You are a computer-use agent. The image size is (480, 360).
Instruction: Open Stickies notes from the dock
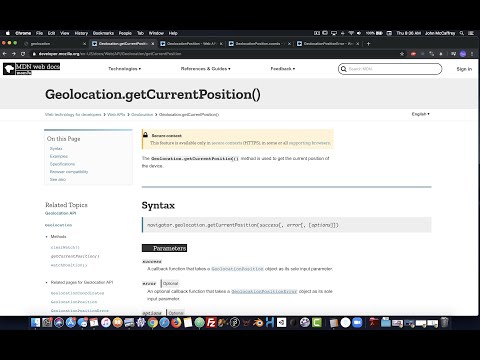188,322
